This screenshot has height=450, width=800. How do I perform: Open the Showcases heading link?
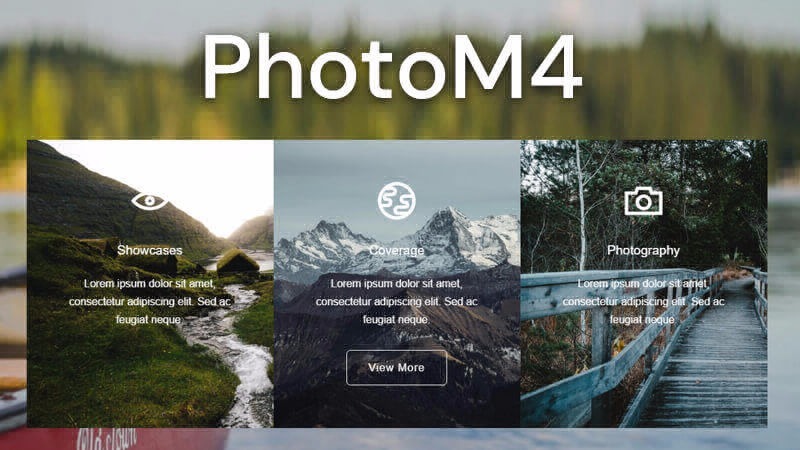coord(149,251)
